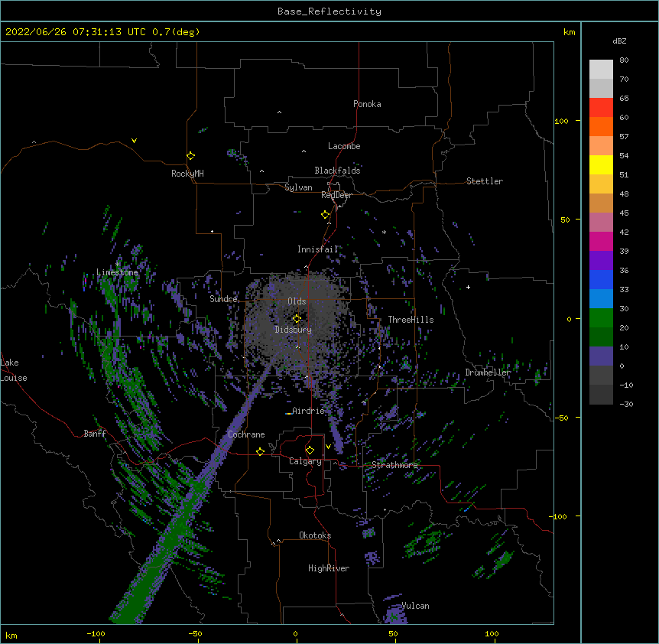659x644 pixels.
Task: Click the RedDeer city label
Action: tap(336, 195)
